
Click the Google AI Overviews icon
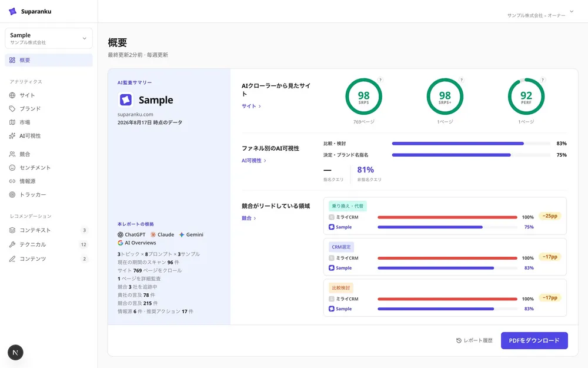click(x=121, y=243)
